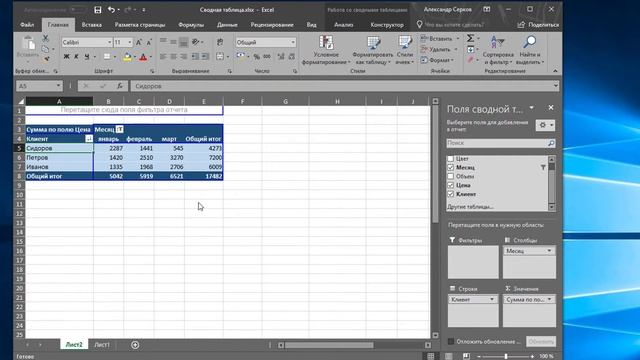The width and height of the screenshot is (640, 360).
Task: Click the wrap text icon
Action: [220, 42]
